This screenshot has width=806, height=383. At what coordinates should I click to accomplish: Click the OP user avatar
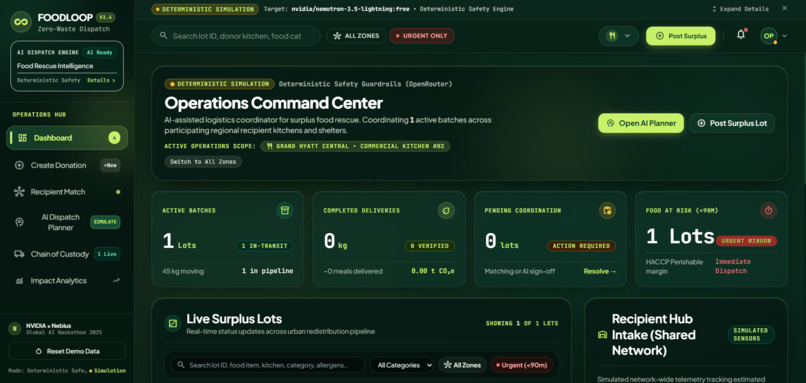click(769, 36)
